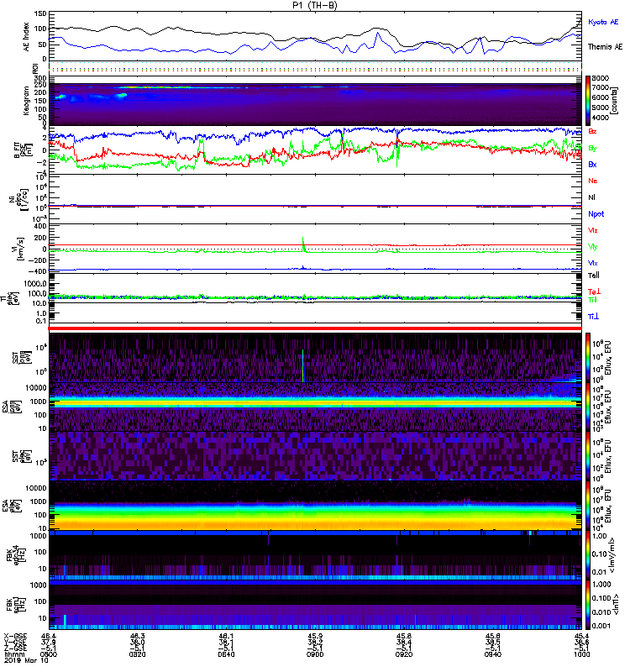This screenshot has height=672, width=630.
Task: Click the '0940' time tick label
Action: (493, 654)
